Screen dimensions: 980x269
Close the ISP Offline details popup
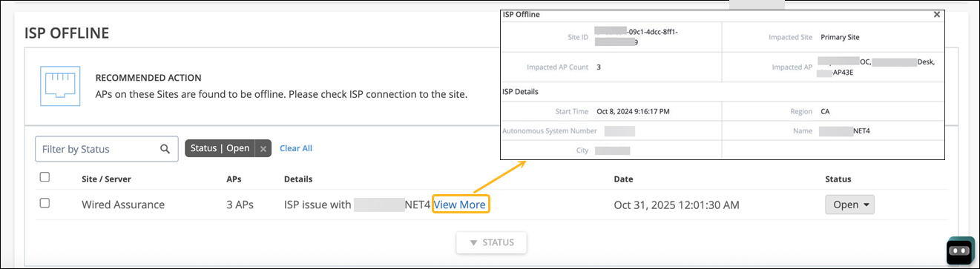click(x=937, y=14)
